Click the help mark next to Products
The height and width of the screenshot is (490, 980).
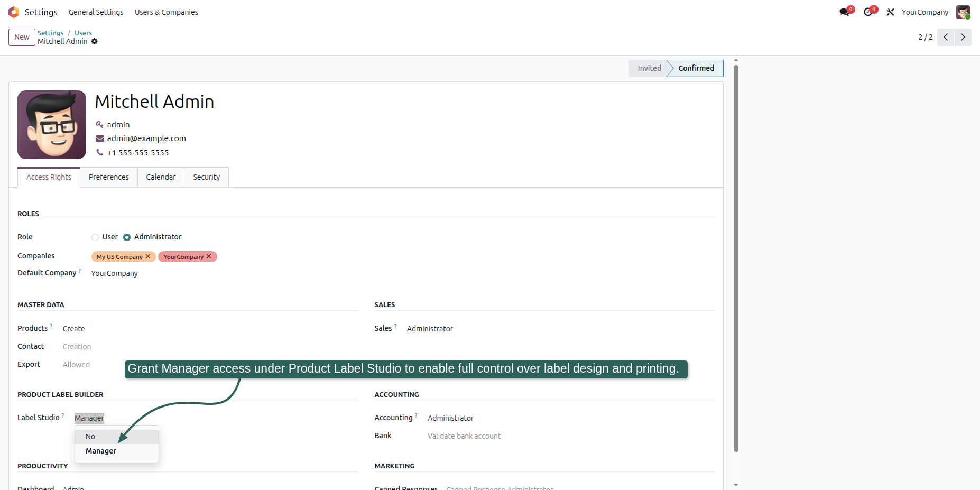pyautogui.click(x=51, y=326)
